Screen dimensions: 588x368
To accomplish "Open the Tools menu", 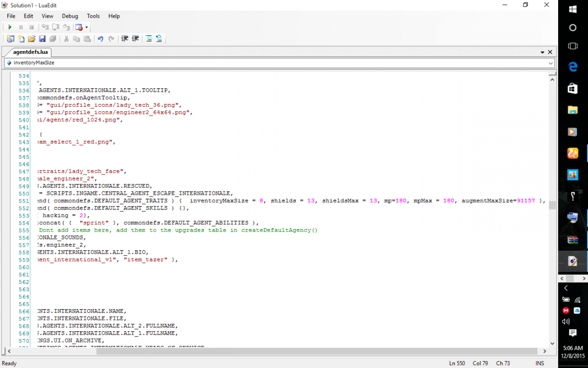I will pyautogui.click(x=93, y=16).
